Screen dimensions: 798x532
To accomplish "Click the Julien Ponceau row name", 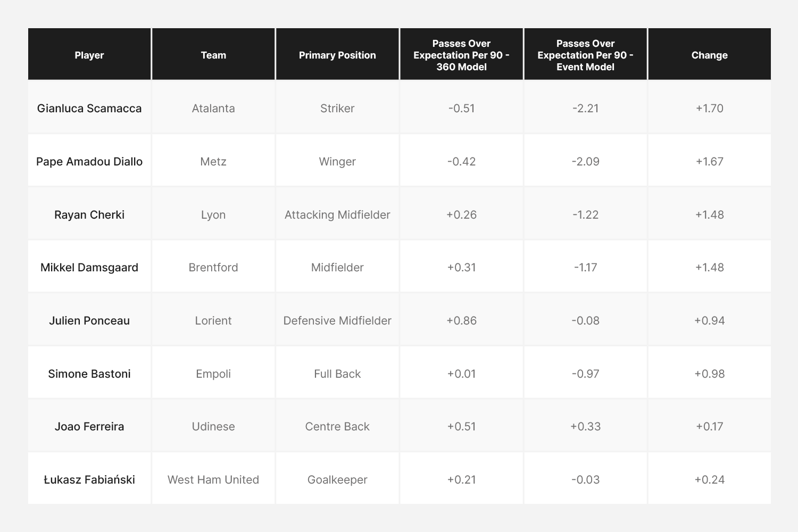I will [x=89, y=320].
